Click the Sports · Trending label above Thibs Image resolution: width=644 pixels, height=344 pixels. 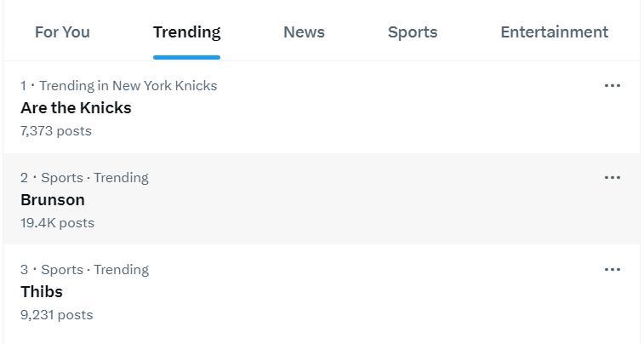click(x=94, y=270)
